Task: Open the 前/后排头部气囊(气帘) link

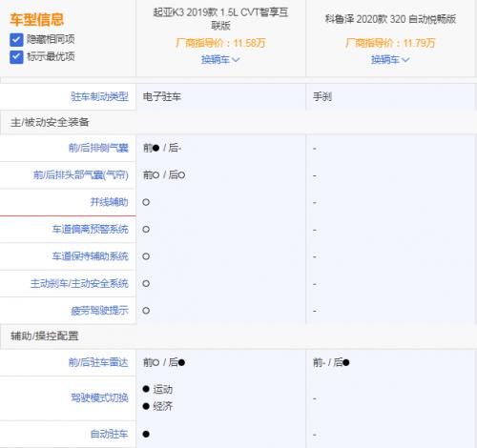Action: pos(81,174)
